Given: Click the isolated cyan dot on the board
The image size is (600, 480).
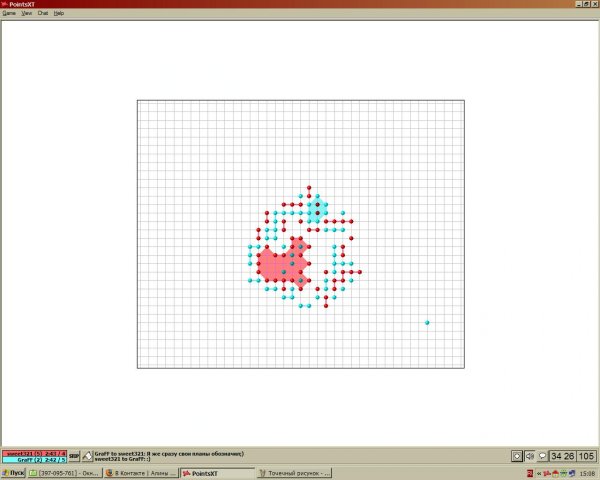Looking at the screenshot, I should pyautogui.click(x=427, y=323).
